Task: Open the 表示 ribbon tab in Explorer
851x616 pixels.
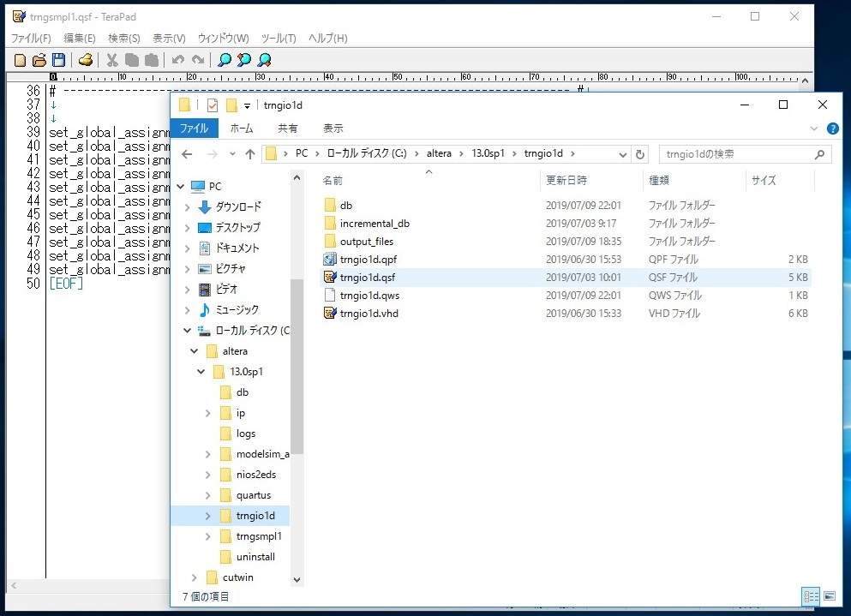Action: click(x=333, y=129)
